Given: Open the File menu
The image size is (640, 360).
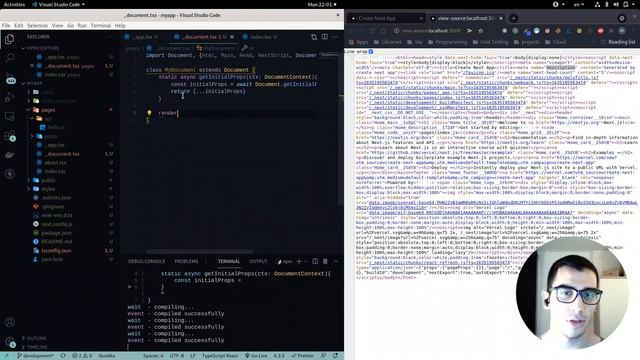Looking at the screenshot, I should coord(6,25).
